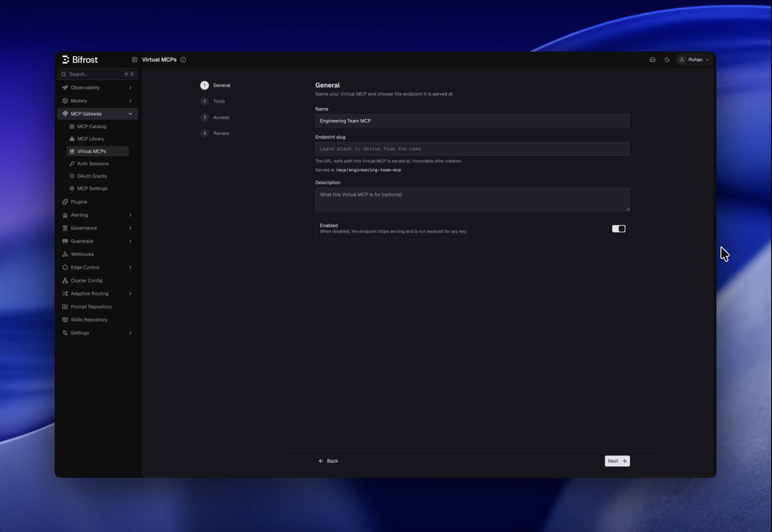The image size is (772, 532).
Task: Click the MCP Gateway icon
Action: pyautogui.click(x=65, y=114)
